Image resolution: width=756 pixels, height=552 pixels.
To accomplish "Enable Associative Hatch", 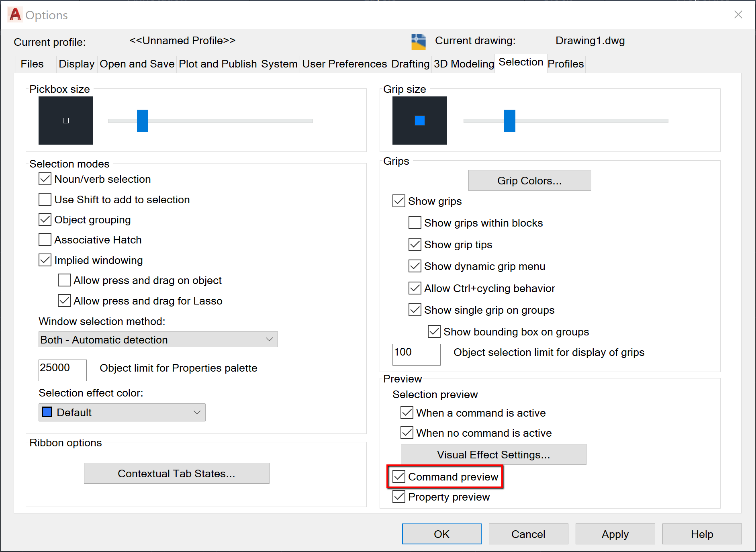I will 45,239.
